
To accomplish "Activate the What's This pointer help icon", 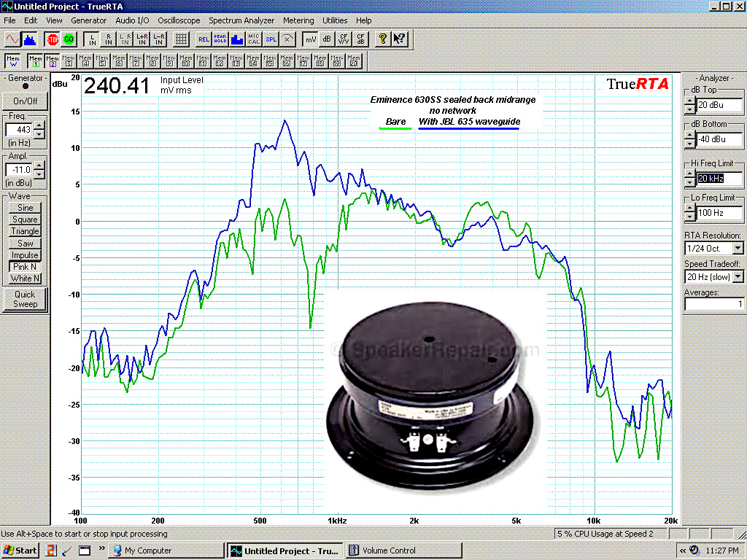I will 399,39.
